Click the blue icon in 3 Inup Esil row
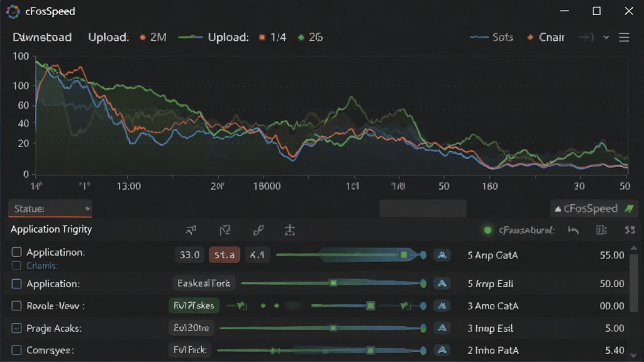The image size is (644, 362). click(442, 328)
